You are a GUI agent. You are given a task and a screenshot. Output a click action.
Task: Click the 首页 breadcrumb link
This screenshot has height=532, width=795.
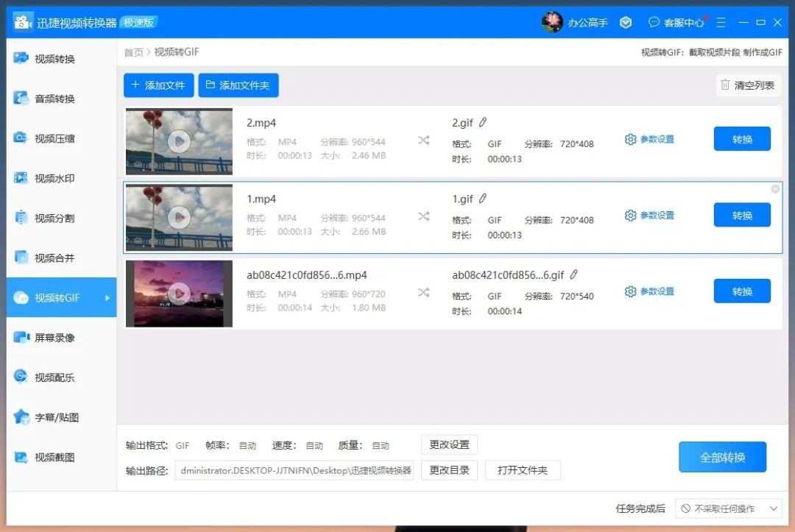133,52
